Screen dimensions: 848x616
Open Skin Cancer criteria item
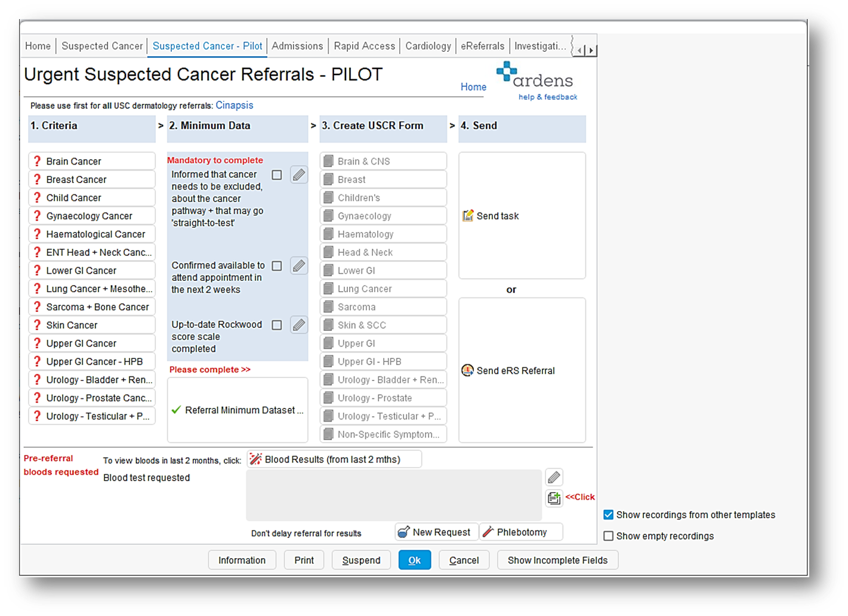92,325
